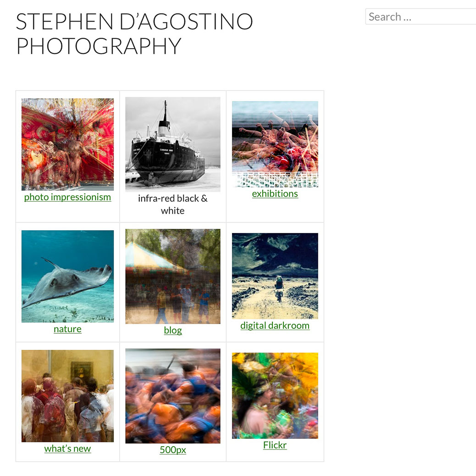This screenshot has width=476, height=476.
Task: Open the green and yellow carnival thumbnail
Action: click(275, 396)
